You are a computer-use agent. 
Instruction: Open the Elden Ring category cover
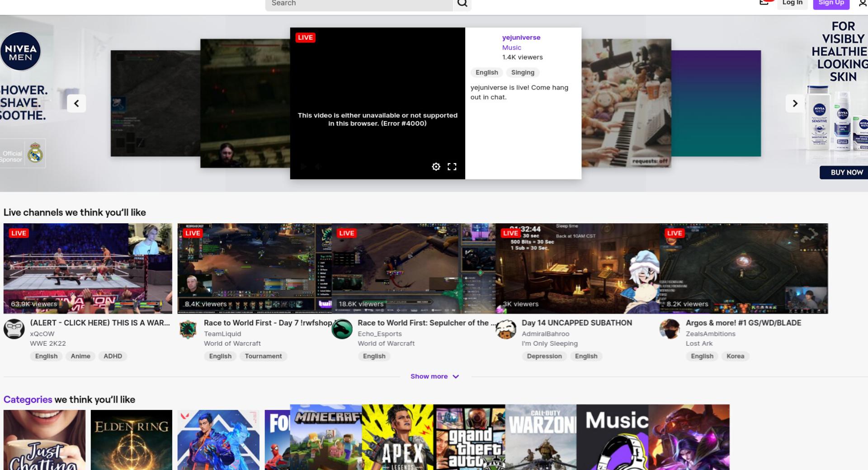131,440
